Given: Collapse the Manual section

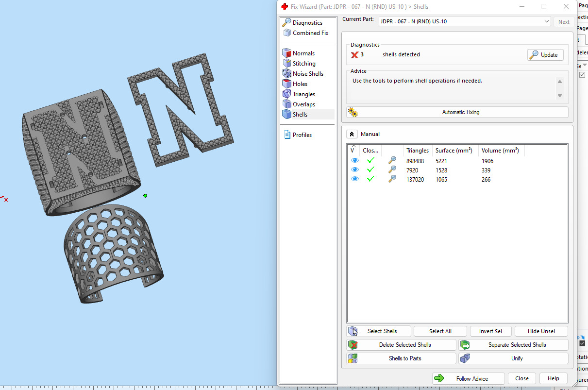Looking at the screenshot, I should click(x=353, y=134).
